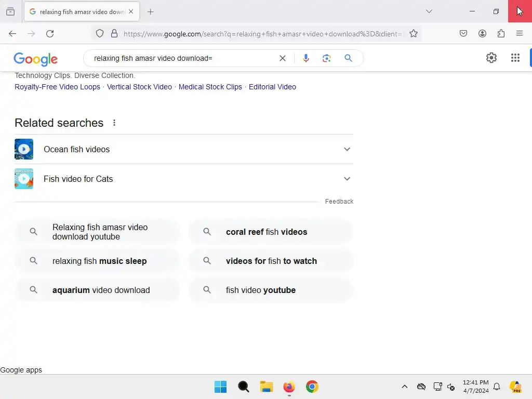This screenshot has width=532, height=399.
Task: Search fish video youtube suggestion
Action: tap(271, 290)
